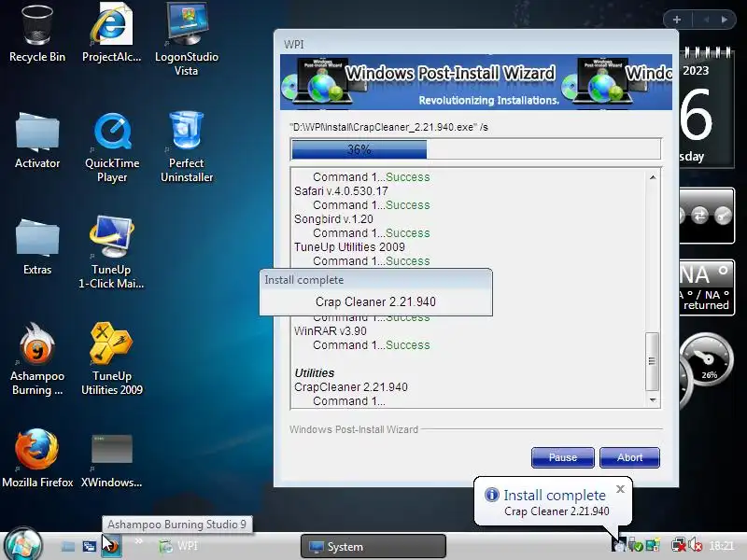Click the Windows Post-Install Wizard banner

pos(476,82)
